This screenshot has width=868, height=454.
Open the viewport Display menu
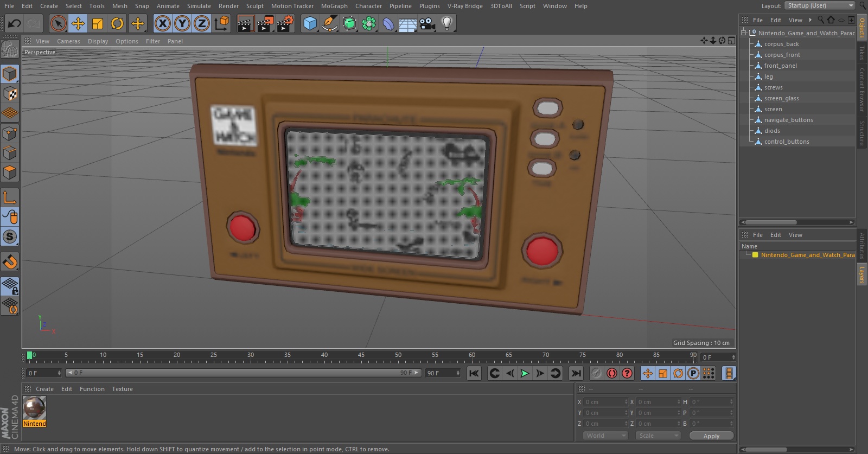click(98, 41)
